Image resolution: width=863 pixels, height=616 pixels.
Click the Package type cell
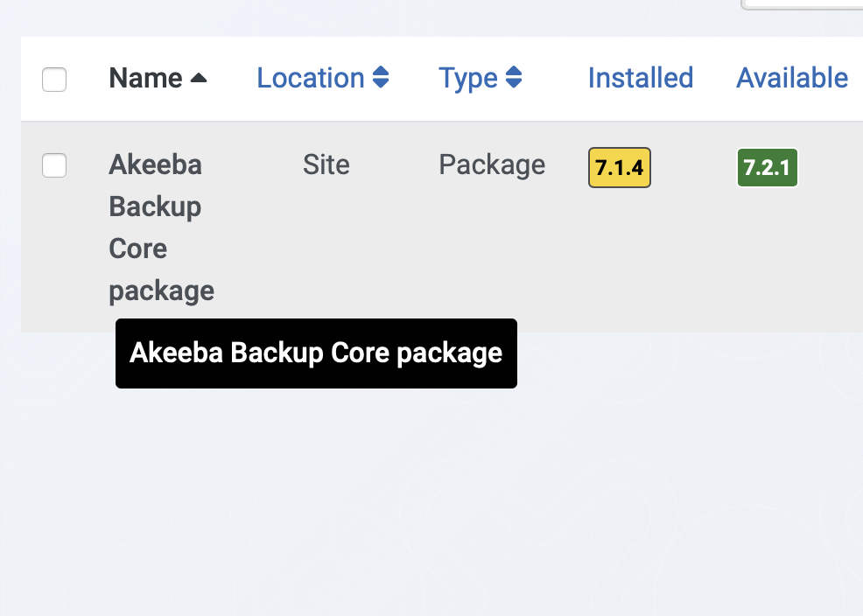pos(492,165)
